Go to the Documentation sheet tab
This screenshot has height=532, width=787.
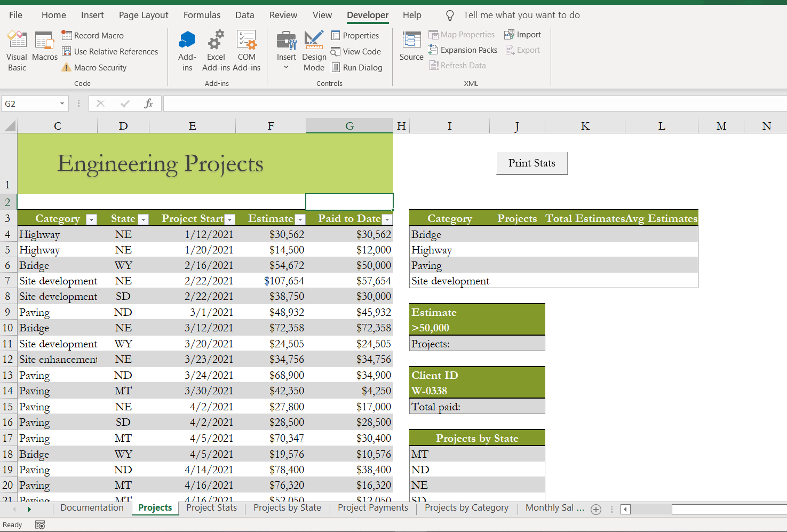[x=92, y=507]
